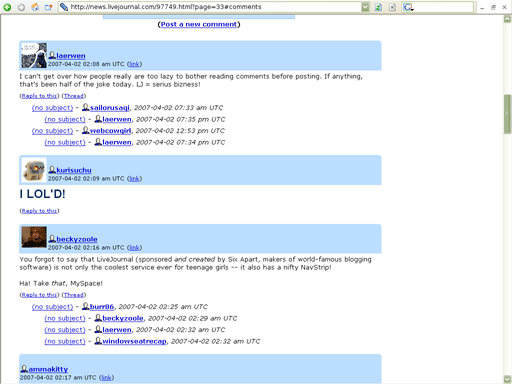The width and height of the screenshot is (512, 384).
Task: Click user icon next to kurisuchu
Action: (x=52, y=170)
